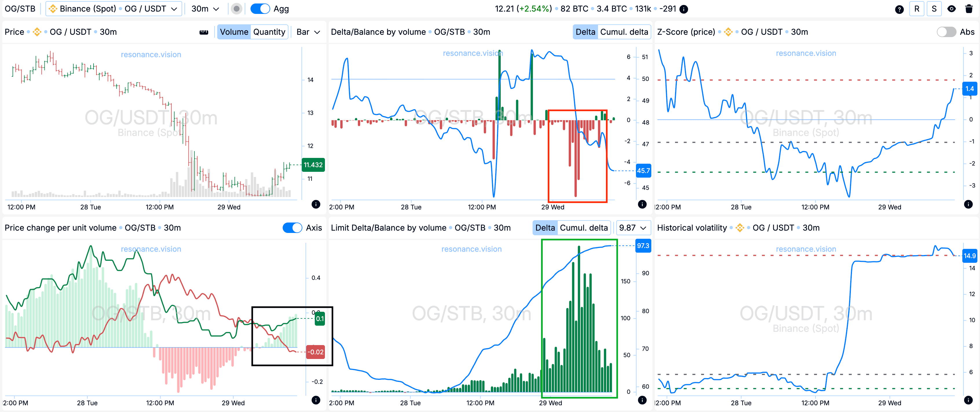Screen dimensions: 980x412
Task: Click the help question mark icon
Action: coord(899,9)
